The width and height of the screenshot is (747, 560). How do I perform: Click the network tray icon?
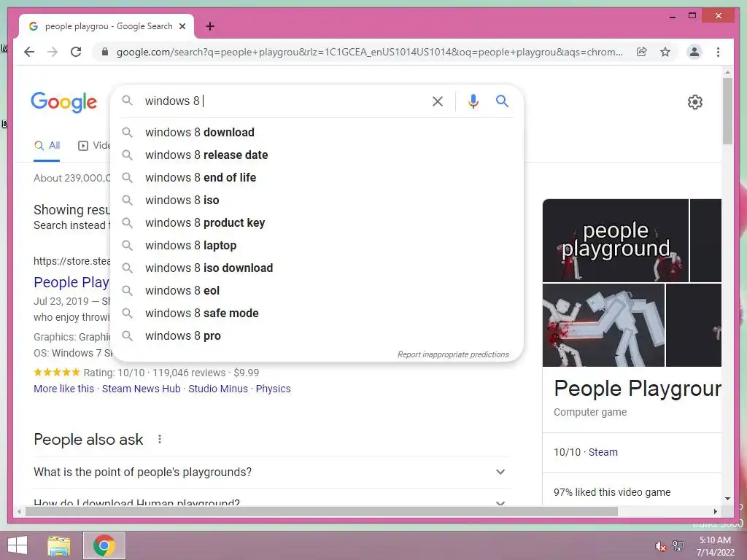point(678,545)
